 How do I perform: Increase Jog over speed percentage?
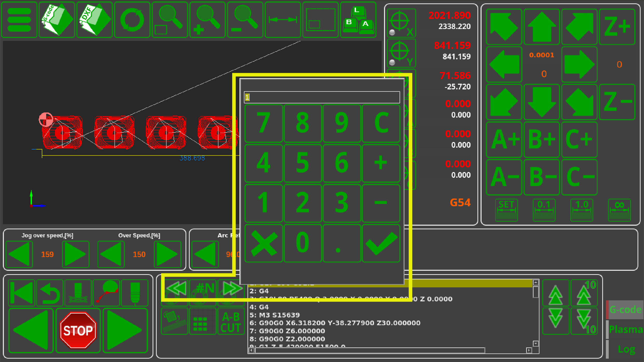tap(76, 254)
